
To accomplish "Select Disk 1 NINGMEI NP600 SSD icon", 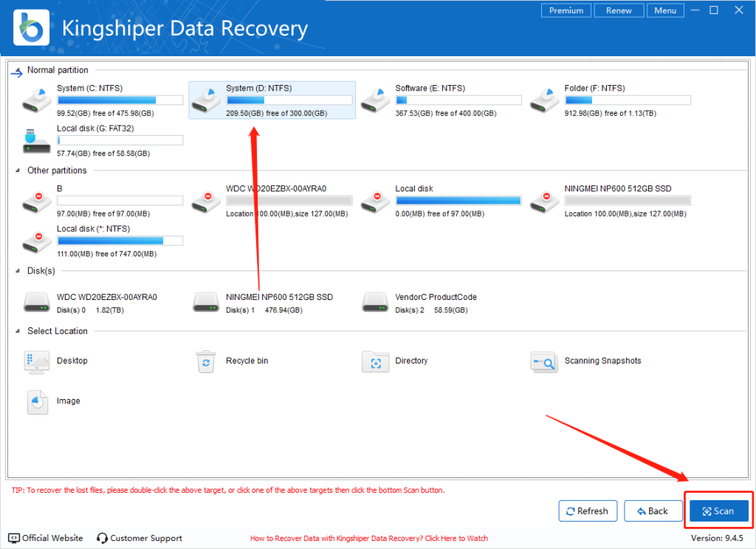I will (x=206, y=302).
